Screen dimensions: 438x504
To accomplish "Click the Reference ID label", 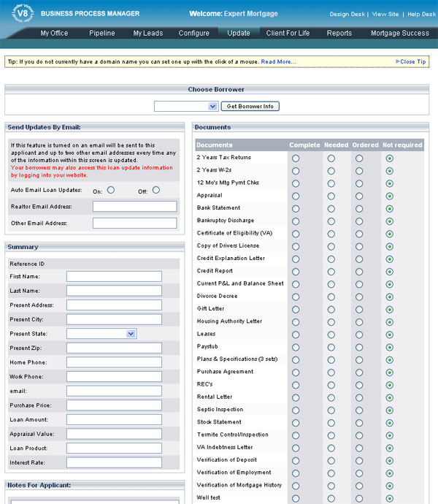I will [27, 264].
